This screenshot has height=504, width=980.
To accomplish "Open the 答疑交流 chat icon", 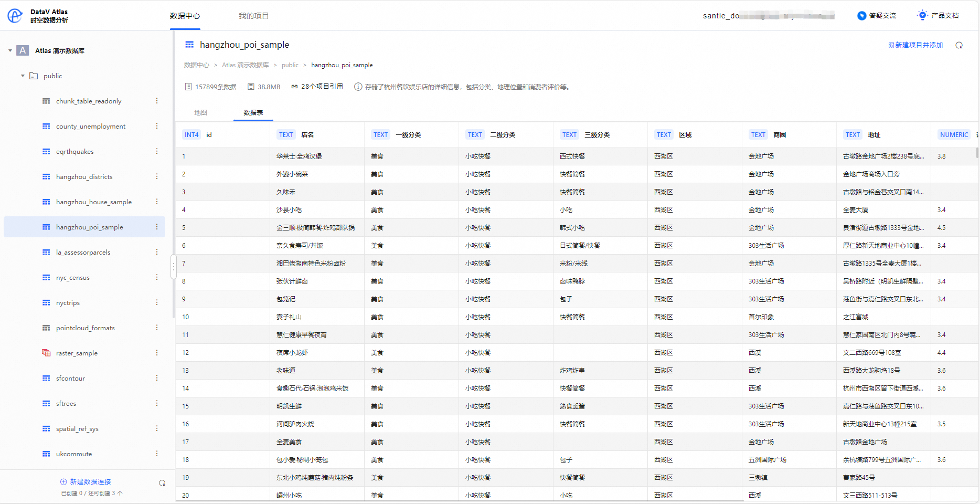I will tap(861, 16).
